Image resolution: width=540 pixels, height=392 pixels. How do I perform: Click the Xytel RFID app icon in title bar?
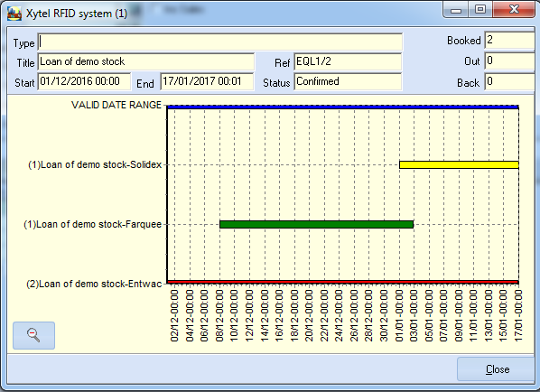pos(14,14)
